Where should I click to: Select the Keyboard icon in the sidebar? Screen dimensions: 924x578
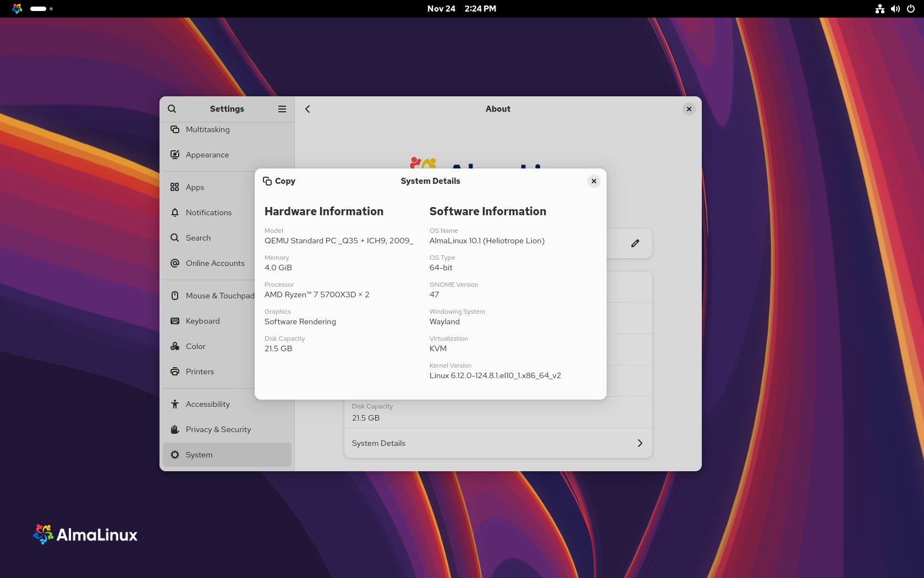pos(174,320)
